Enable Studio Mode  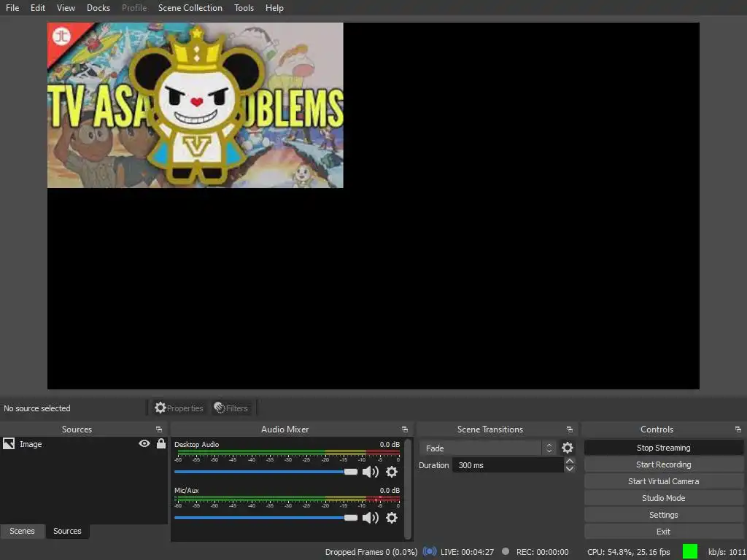[663, 498]
